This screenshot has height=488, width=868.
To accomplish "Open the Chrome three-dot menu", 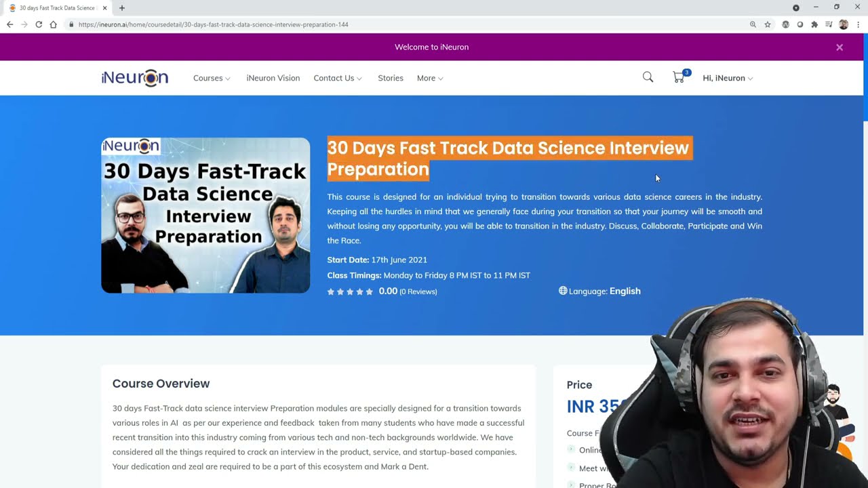I will [x=859, y=24].
